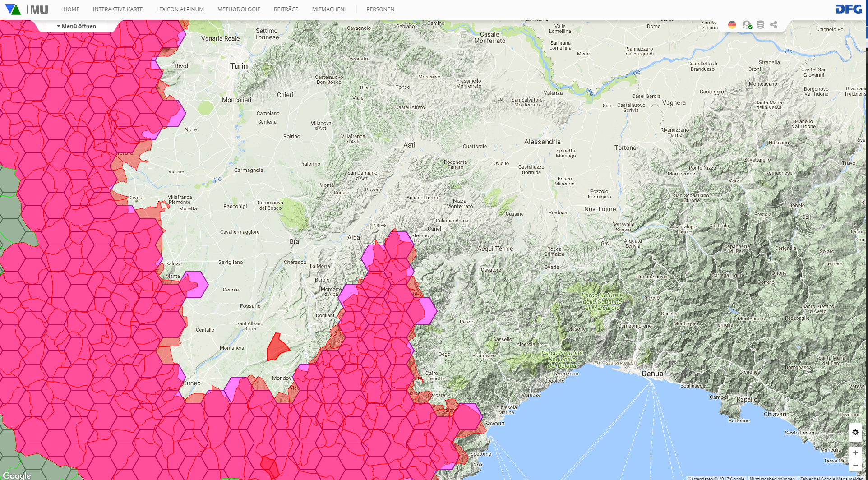
Task: Click the Google logo on map
Action: click(x=17, y=475)
